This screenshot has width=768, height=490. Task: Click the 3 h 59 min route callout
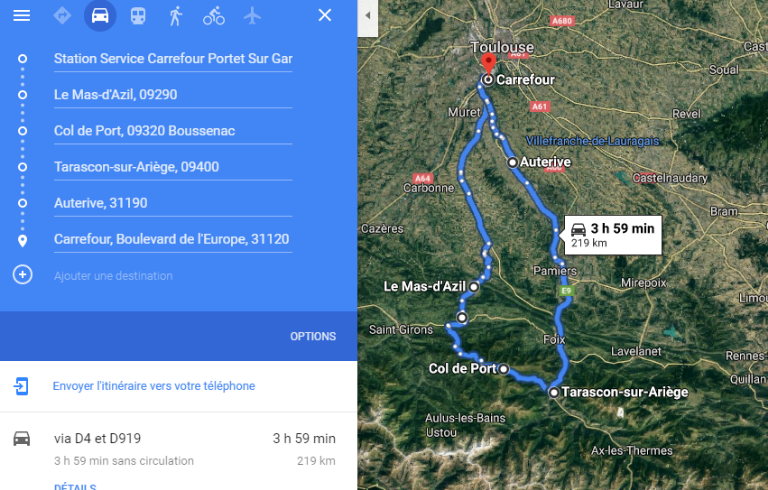(613, 235)
